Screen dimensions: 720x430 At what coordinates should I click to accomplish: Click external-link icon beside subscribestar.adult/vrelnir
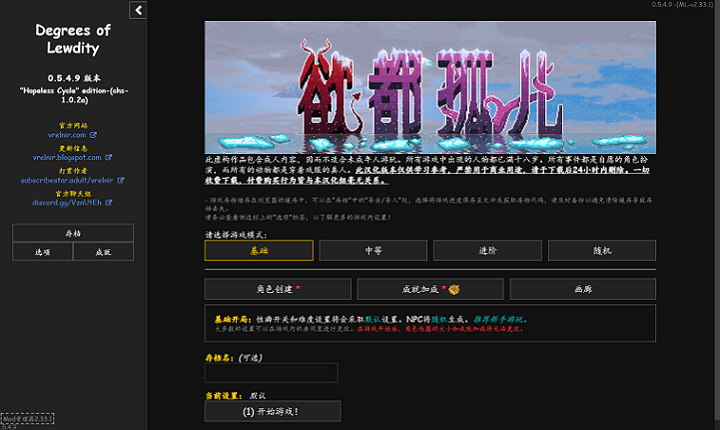tap(120, 181)
